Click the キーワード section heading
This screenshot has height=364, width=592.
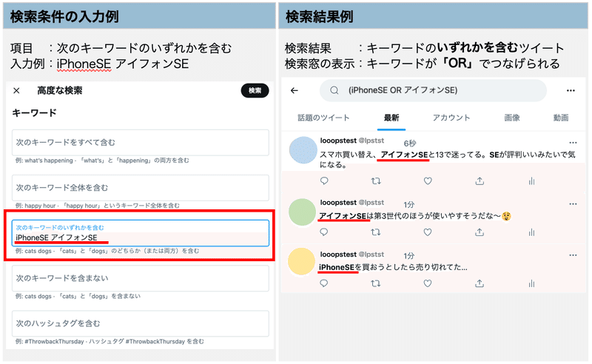coord(34,112)
